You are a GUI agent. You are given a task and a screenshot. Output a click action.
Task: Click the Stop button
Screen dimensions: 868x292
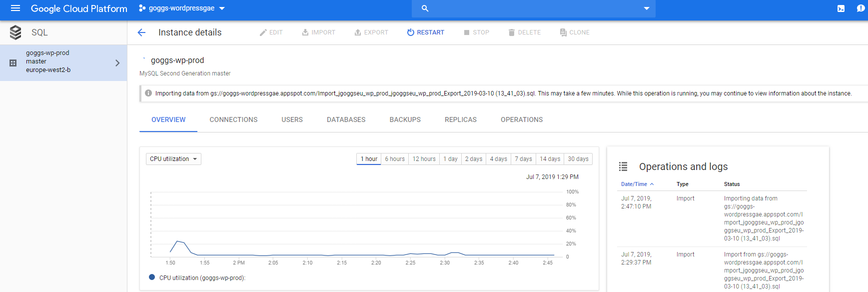pos(476,32)
